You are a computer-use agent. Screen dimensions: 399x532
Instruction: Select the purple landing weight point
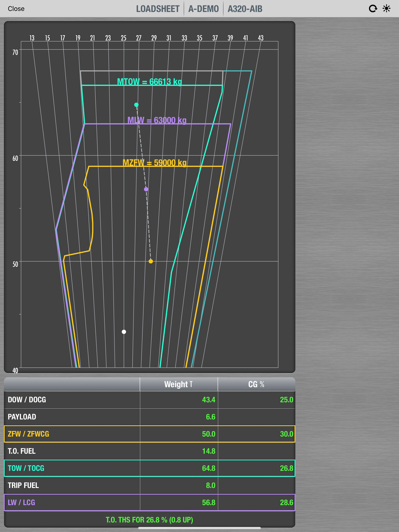[146, 189]
